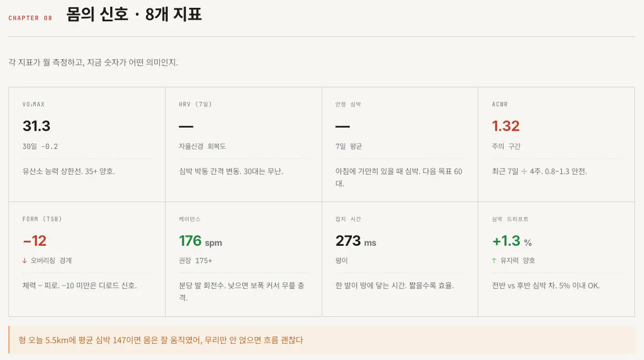This screenshot has width=644, height=360.
Task: Click the 안정 심박 card label
Action: (x=348, y=104)
